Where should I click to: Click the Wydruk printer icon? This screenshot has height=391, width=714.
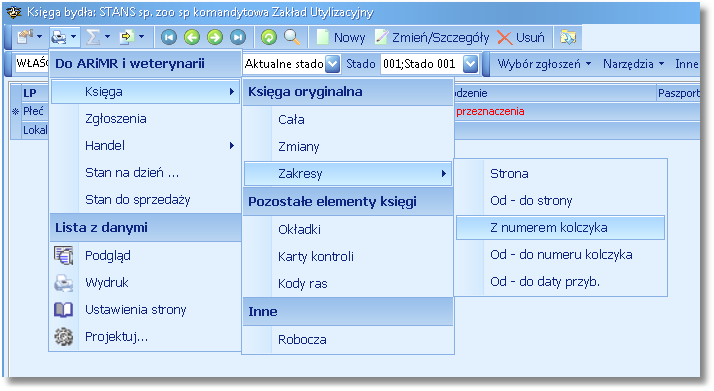click(63, 283)
